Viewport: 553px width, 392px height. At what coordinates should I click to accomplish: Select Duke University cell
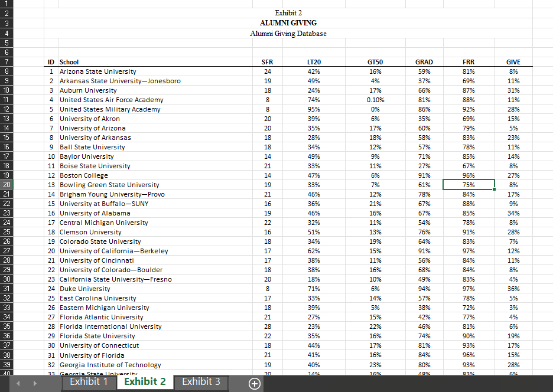(x=155, y=289)
